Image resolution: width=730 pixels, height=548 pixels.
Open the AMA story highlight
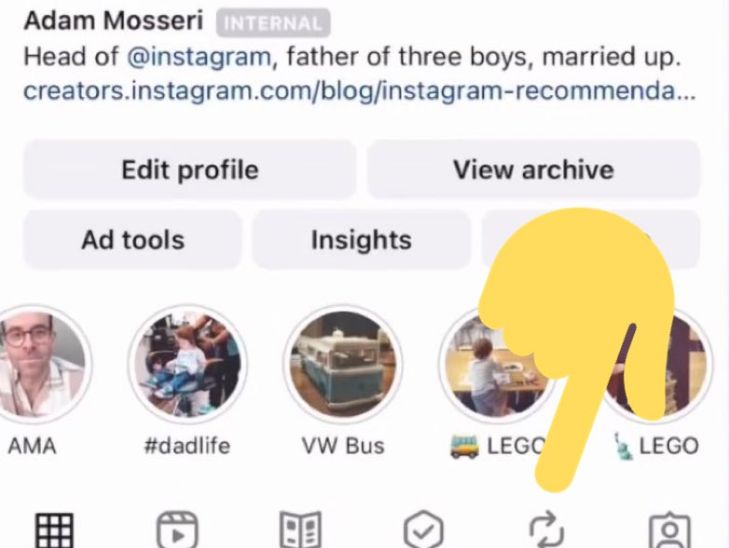tap(38, 364)
